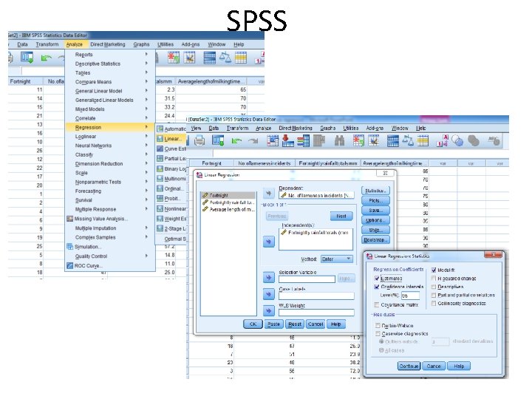Screen dimensions: 532x399
Task: Click Print icon in front Data Editor toolbar
Action: click(x=199, y=140)
